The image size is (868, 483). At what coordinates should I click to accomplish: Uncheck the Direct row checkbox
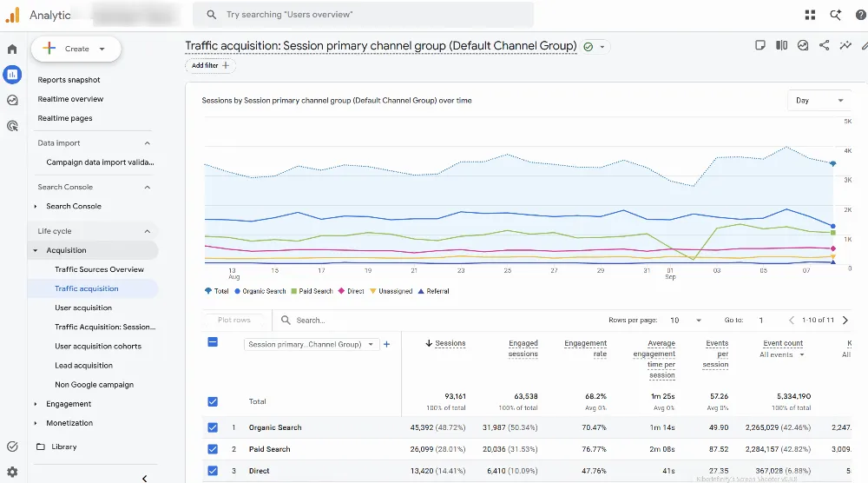point(213,471)
